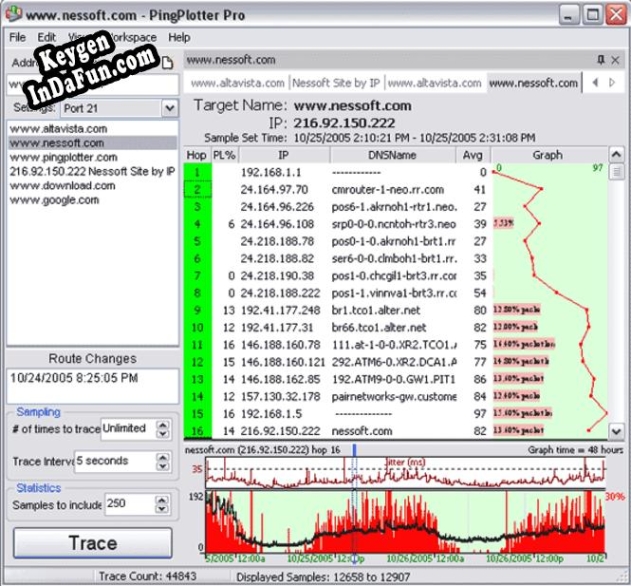This screenshot has width=631, height=586.
Task: Click hop 8 IP 24.218.188.222
Action: pyautogui.click(x=280, y=293)
